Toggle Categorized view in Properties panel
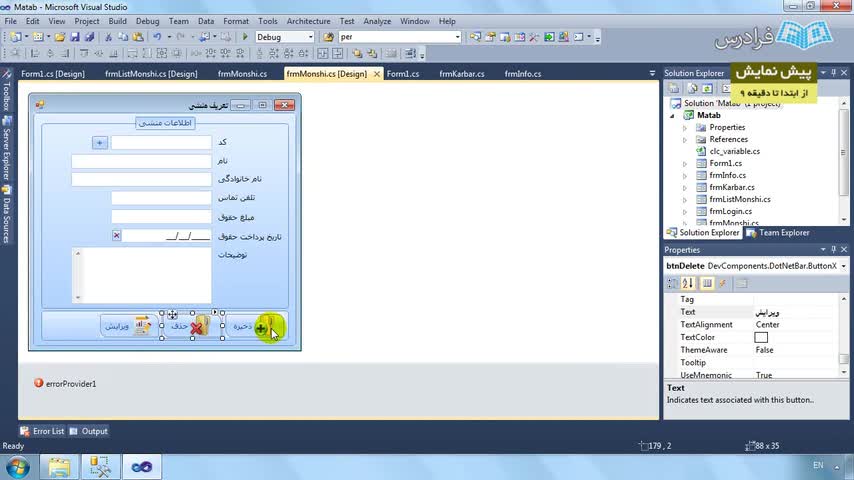Viewport: 854px width, 480px height. [x=673, y=283]
